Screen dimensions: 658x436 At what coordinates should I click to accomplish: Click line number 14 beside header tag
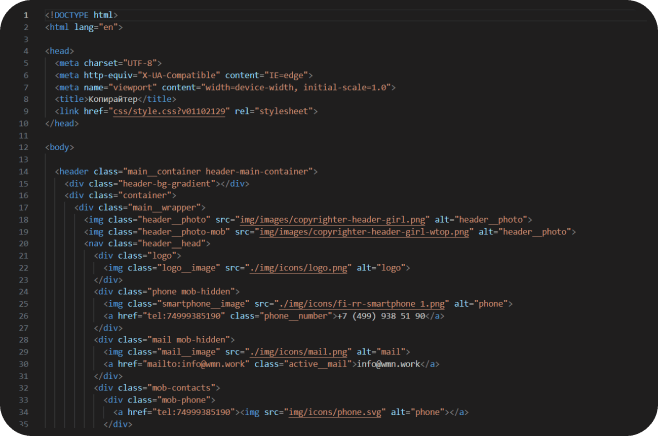24,171
